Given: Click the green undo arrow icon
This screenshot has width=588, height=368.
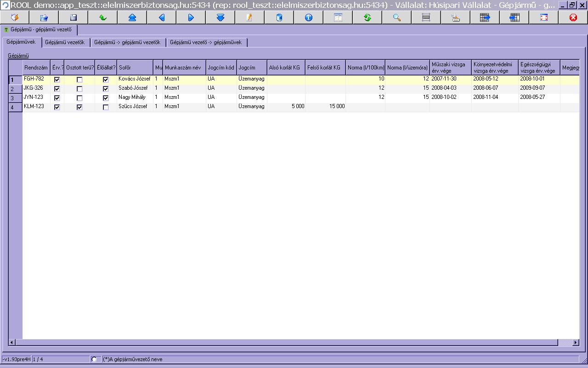Looking at the screenshot, I should click(x=103, y=17).
